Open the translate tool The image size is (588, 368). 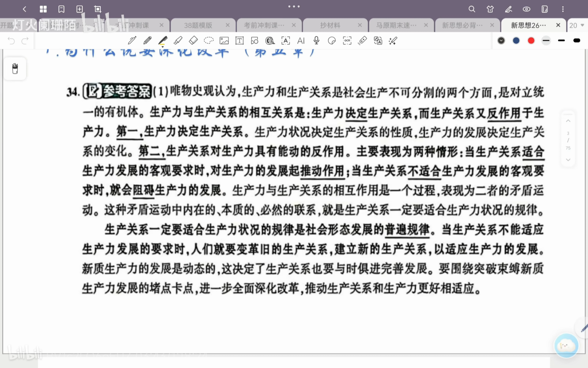click(378, 40)
